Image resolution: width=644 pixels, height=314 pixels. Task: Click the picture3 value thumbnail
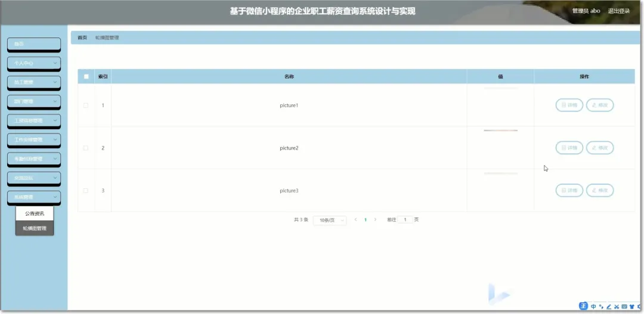(x=501, y=173)
